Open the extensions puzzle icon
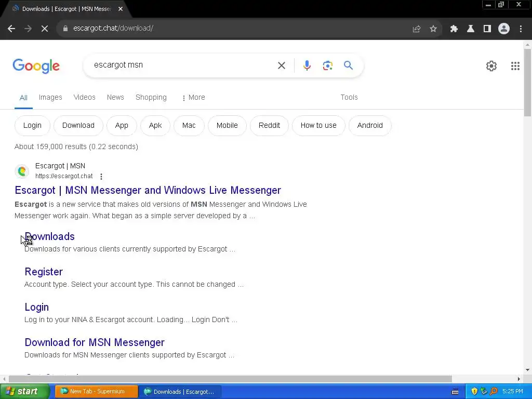This screenshot has height=399, width=532. click(454, 29)
